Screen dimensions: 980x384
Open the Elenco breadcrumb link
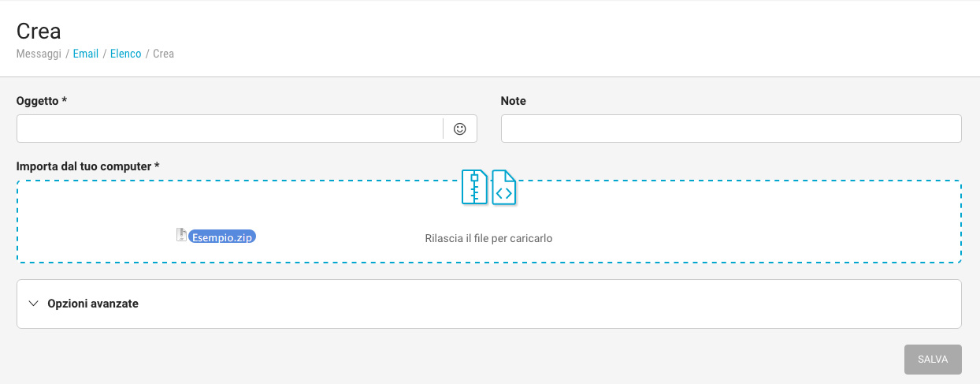point(126,54)
